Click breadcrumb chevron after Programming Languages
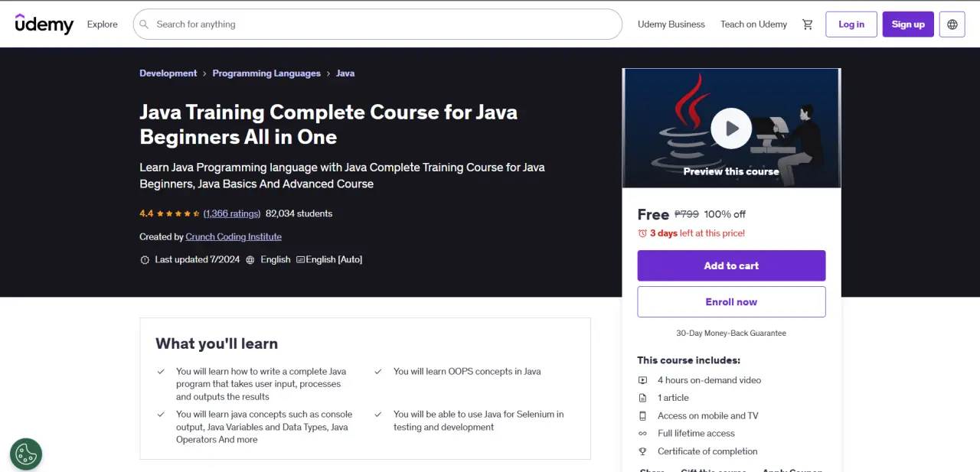This screenshot has width=980, height=472. (x=328, y=73)
